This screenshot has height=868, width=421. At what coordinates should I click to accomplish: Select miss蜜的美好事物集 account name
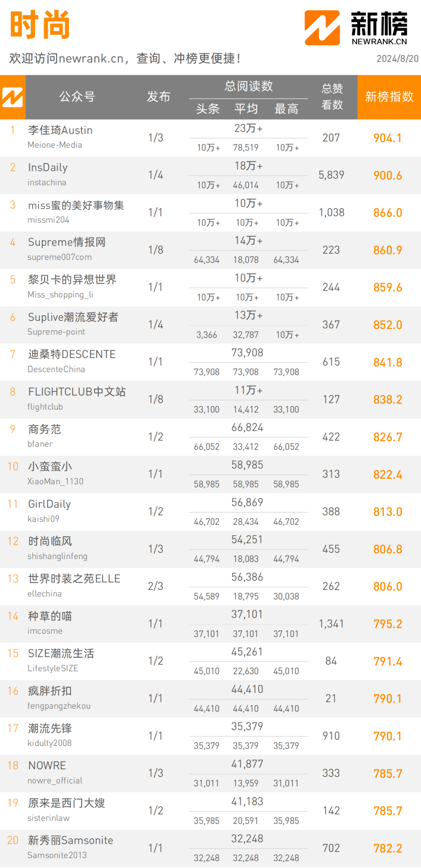76,205
